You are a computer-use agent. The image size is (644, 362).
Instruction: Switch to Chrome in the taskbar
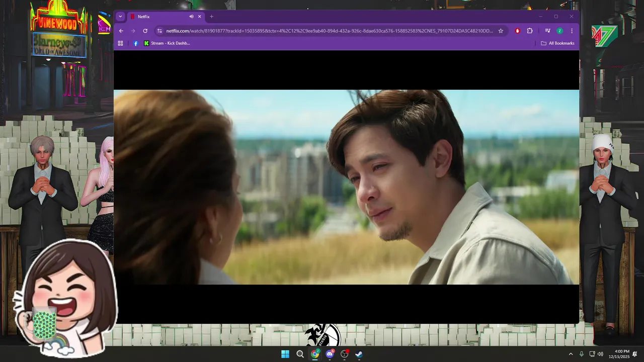[315, 354]
